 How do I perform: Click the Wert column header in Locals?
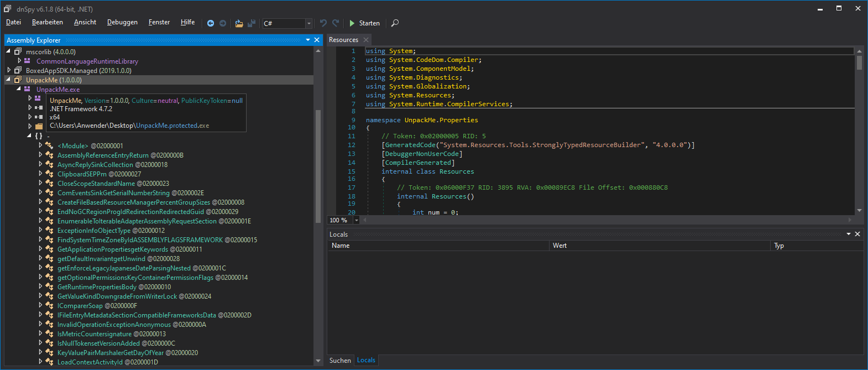(x=560, y=246)
